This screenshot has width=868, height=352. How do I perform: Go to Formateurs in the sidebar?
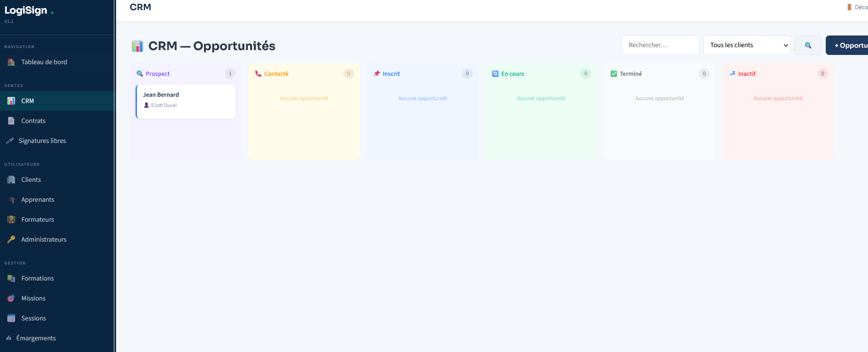pyautogui.click(x=37, y=220)
